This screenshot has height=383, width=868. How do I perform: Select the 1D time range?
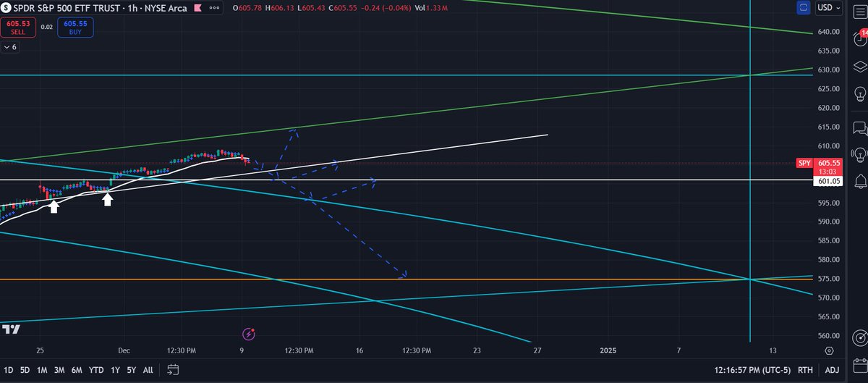7,370
